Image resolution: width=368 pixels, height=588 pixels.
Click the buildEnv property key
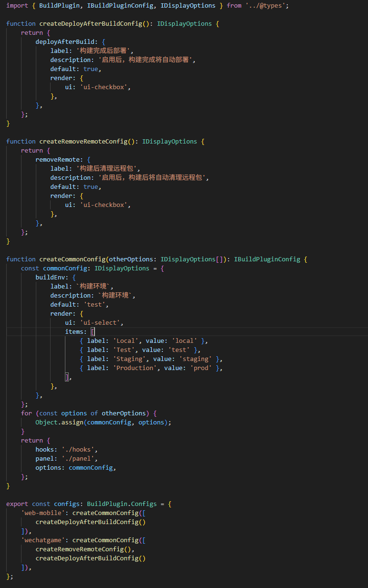pyautogui.click(x=50, y=278)
